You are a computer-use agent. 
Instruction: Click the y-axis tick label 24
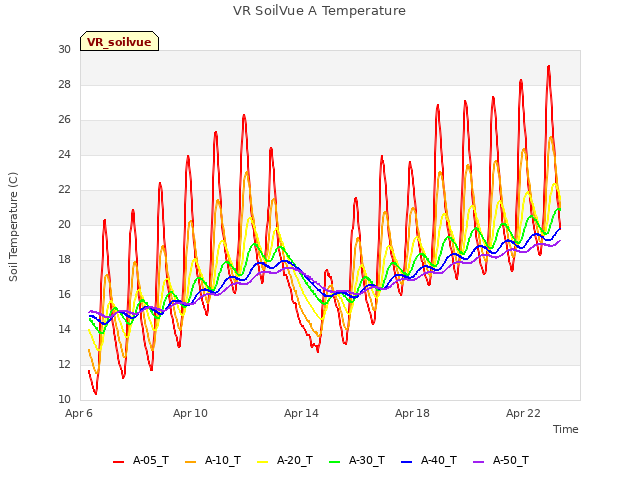[64, 155]
